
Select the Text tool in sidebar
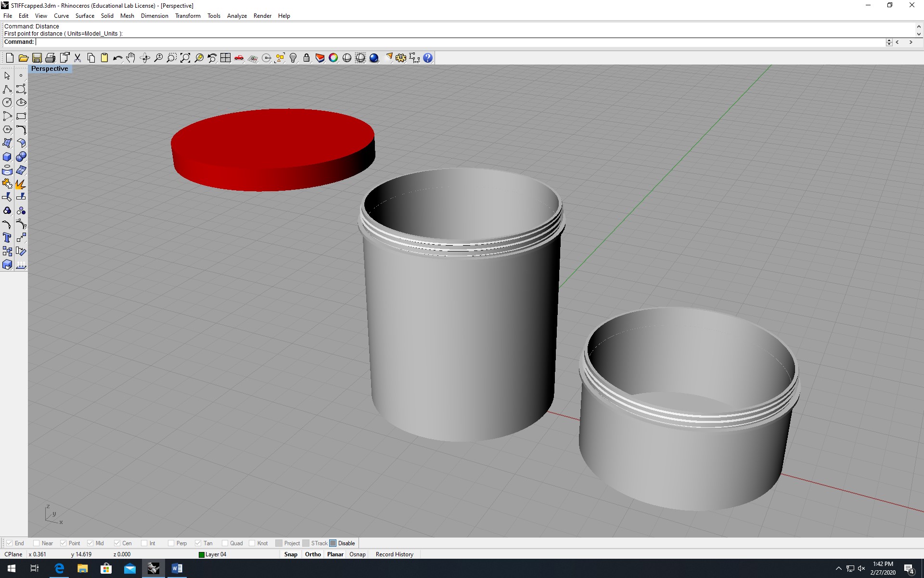(7, 237)
